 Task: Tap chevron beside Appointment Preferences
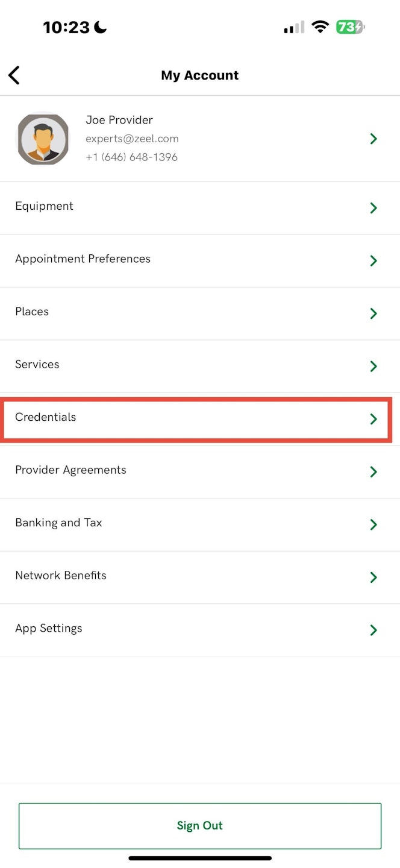373,261
